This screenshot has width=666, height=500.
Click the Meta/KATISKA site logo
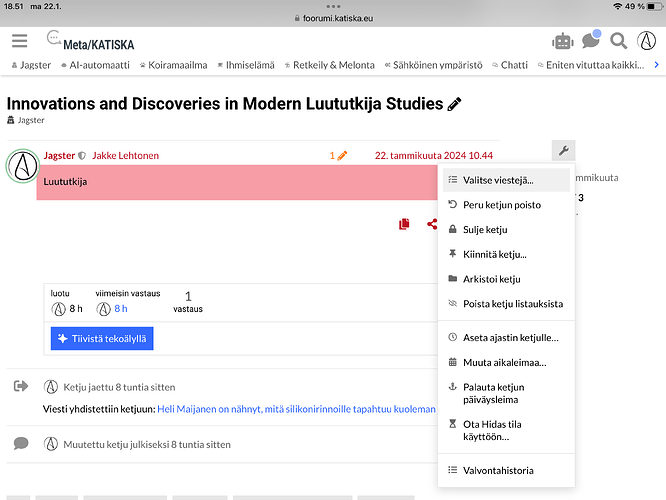point(90,41)
